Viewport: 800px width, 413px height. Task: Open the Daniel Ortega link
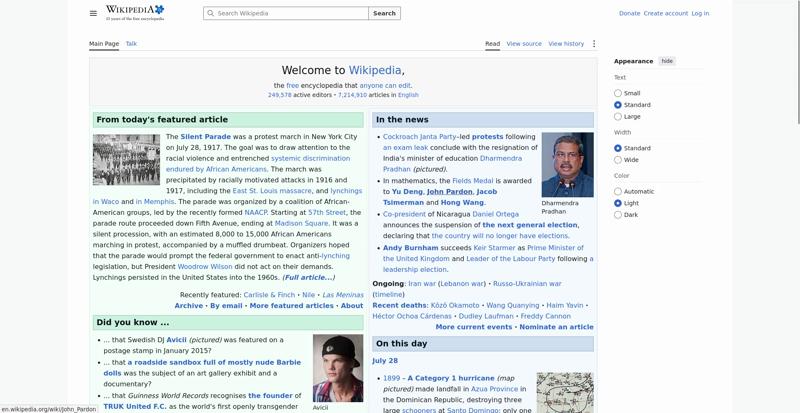tap(495, 214)
